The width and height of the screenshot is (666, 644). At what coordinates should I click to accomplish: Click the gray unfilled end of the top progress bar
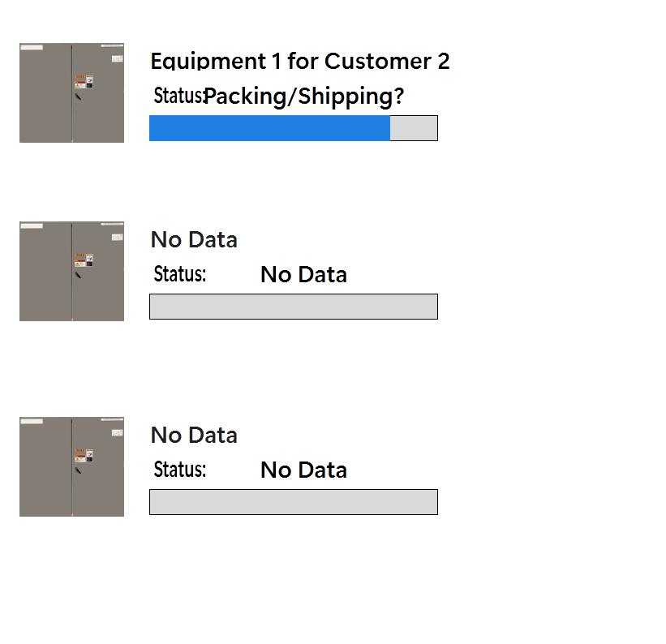click(414, 128)
